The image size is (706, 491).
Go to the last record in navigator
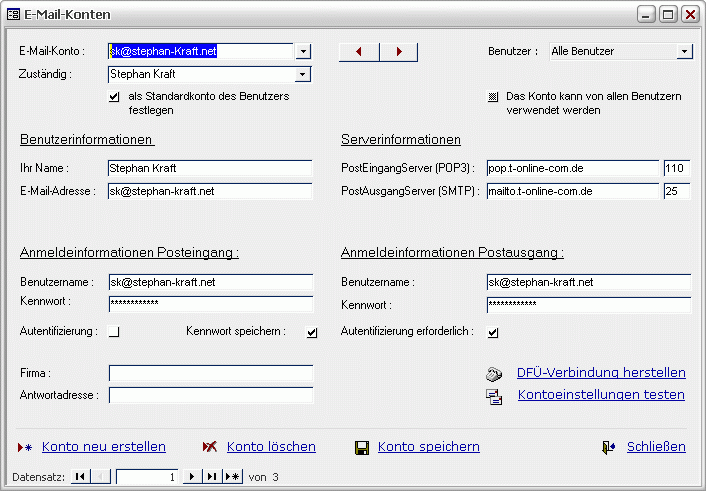[x=212, y=477]
